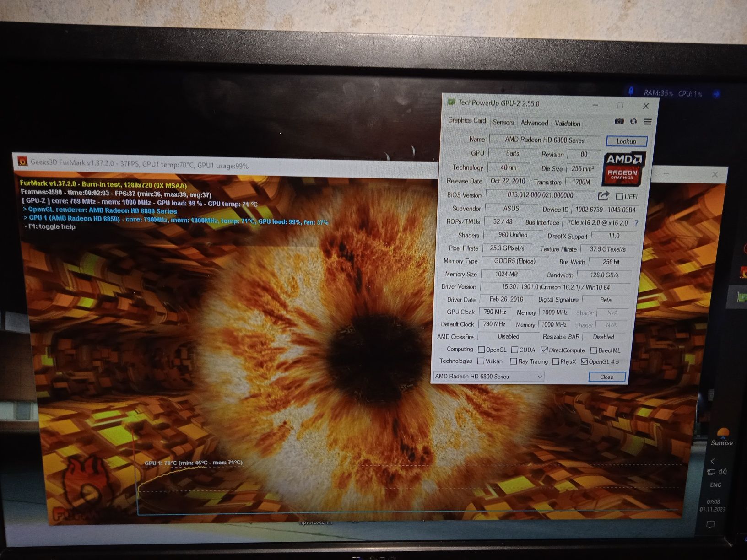Take a GPU-Z screenshot with camera icon
The image size is (747, 560).
(x=619, y=121)
